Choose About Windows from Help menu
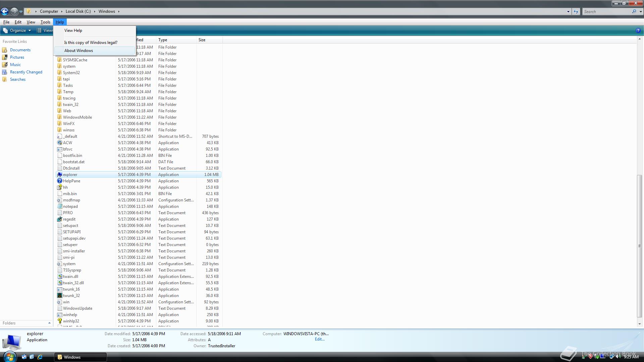 (x=95, y=51)
